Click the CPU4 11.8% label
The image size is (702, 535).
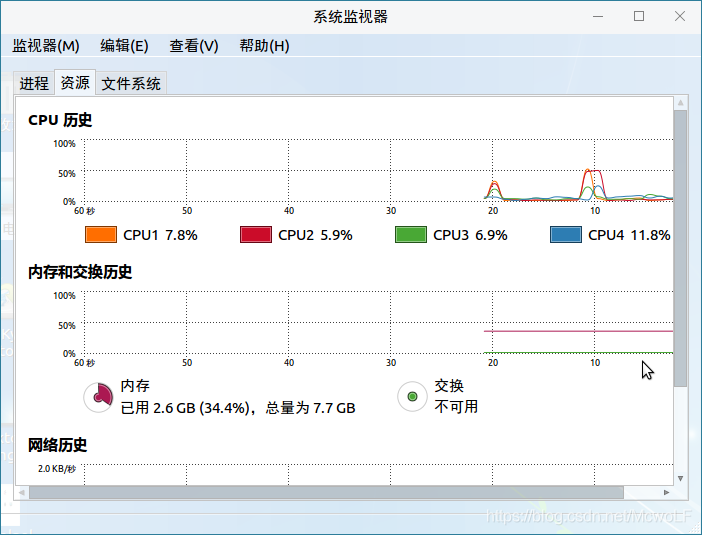629,235
